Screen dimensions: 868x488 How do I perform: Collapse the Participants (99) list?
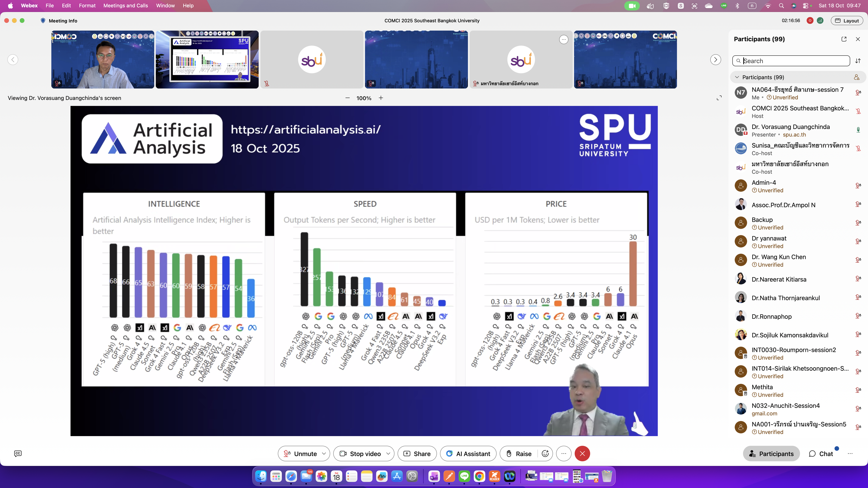737,77
